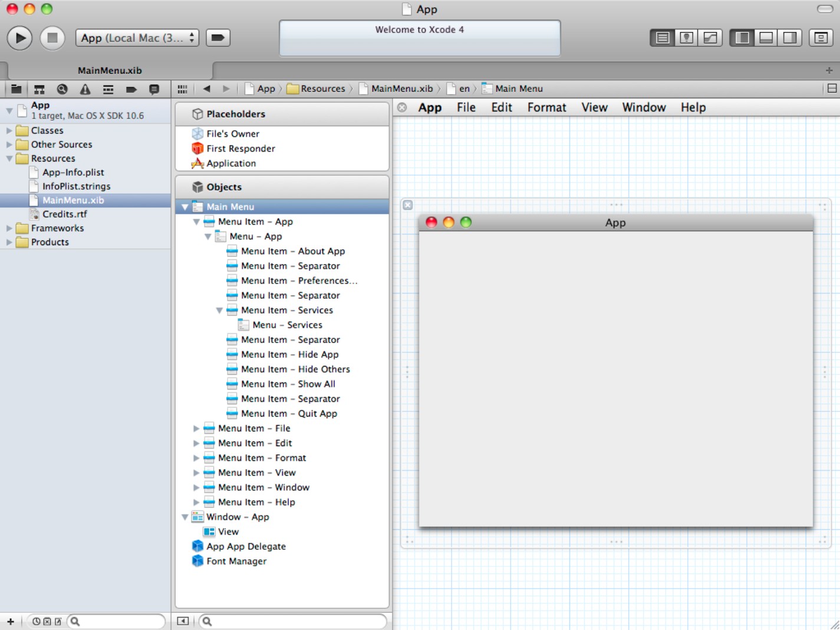This screenshot has width=840, height=630.
Task: Toggle the Debug area visibility
Action: (x=766, y=38)
